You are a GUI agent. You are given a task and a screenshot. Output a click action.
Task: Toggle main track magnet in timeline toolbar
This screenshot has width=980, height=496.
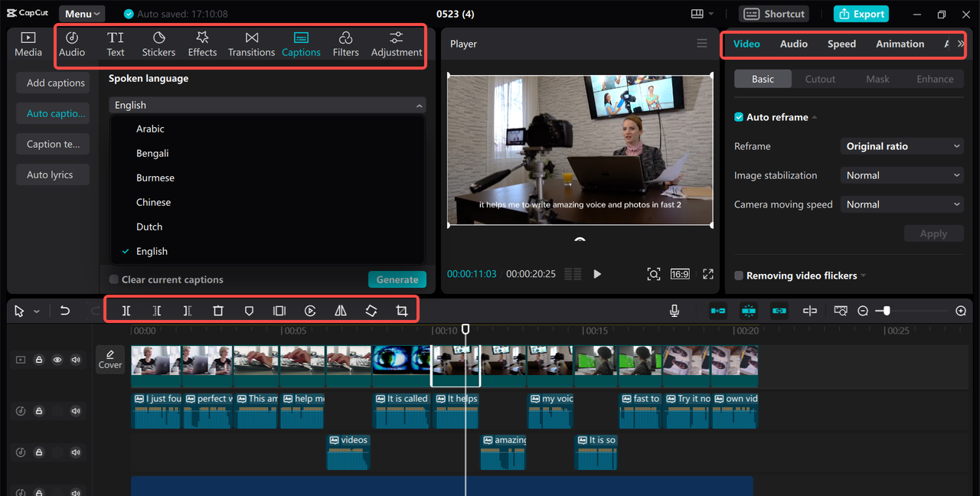(x=718, y=311)
